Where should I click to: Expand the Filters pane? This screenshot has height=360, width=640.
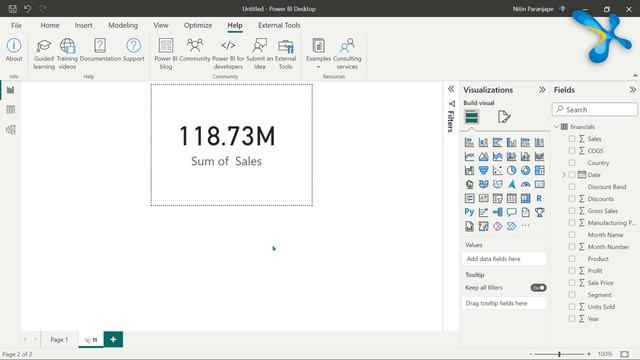click(451, 89)
